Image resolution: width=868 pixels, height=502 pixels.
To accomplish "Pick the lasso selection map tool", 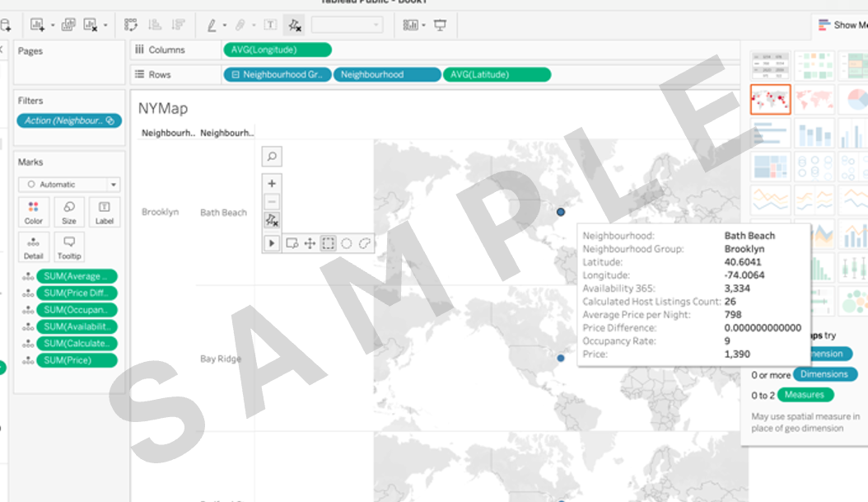I will (365, 243).
